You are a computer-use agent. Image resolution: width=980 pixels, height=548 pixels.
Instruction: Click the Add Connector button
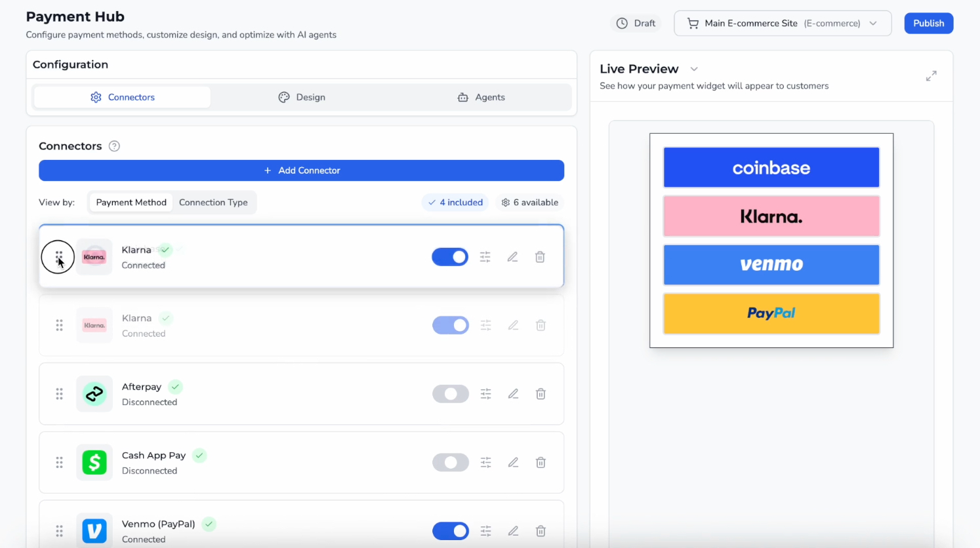pyautogui.click(x=301, y=170)
